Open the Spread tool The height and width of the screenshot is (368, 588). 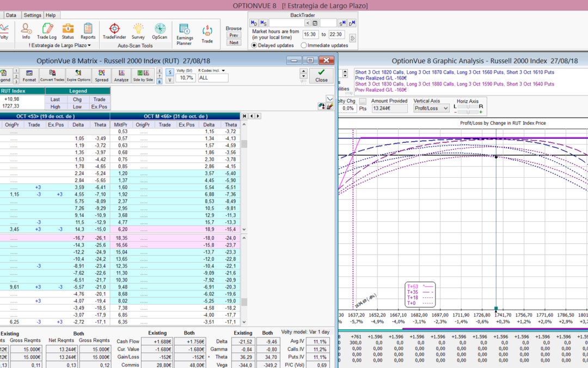click(101, 75)
